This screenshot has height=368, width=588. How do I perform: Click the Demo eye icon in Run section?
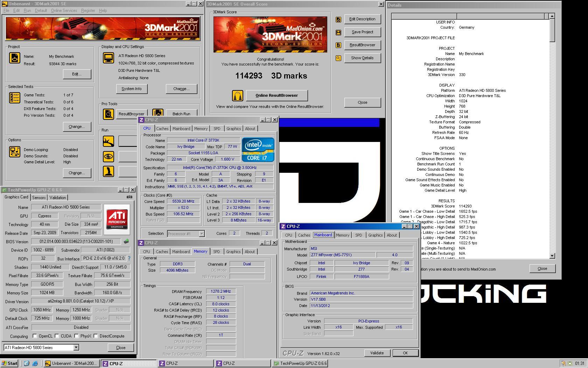[108, 156]
